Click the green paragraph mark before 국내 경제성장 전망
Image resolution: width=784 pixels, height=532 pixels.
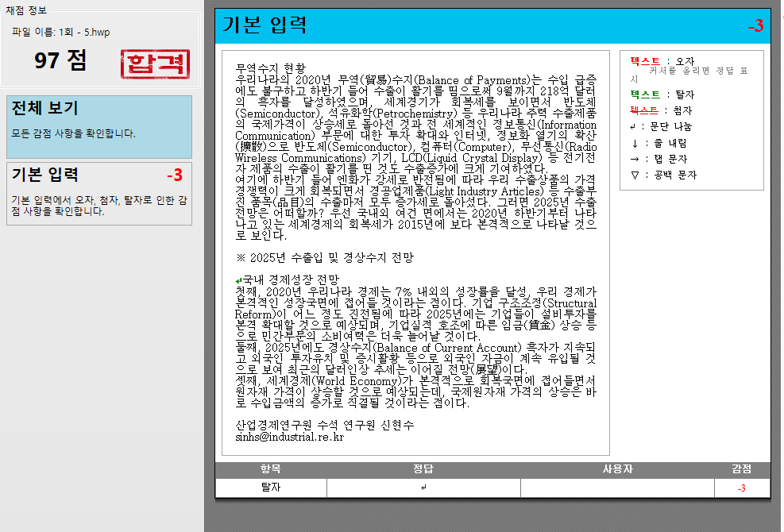pos(239,280)
